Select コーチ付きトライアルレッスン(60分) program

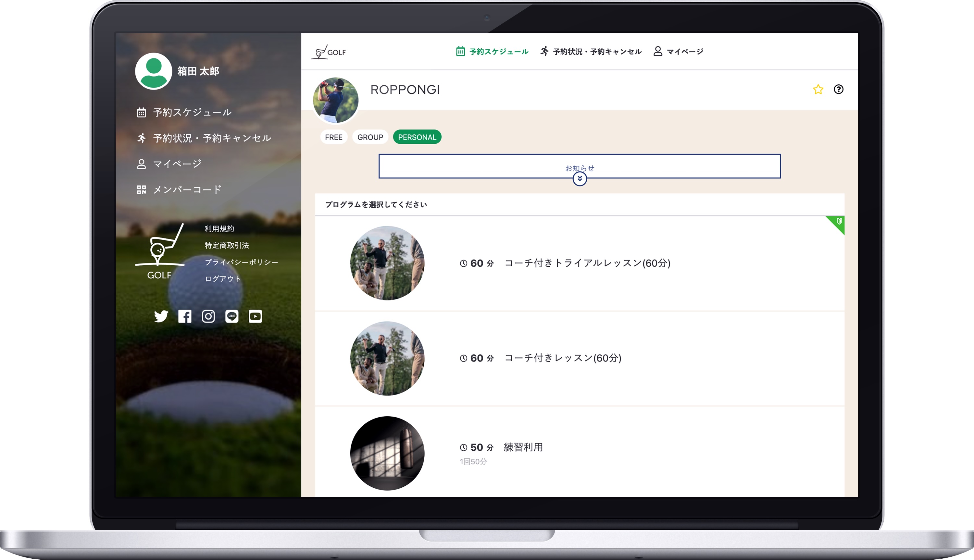pos(580,263)
